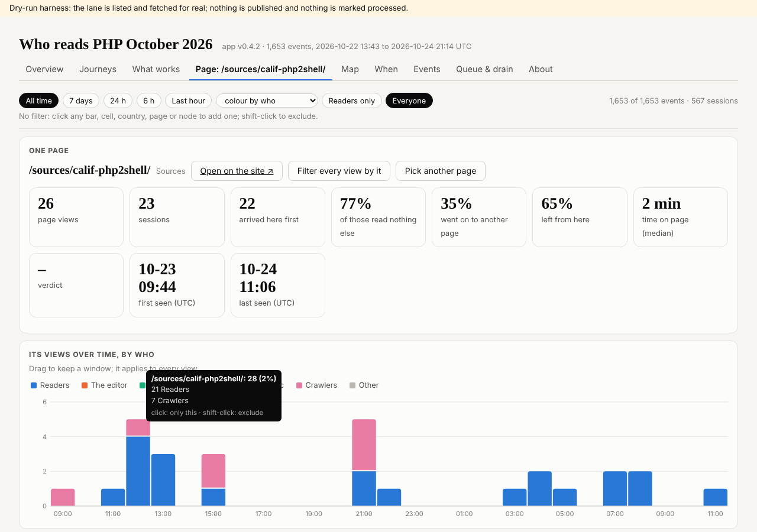Click the blue Readers bar at 03:00
This screenshot has height=532, width=757.
point(515,497)
